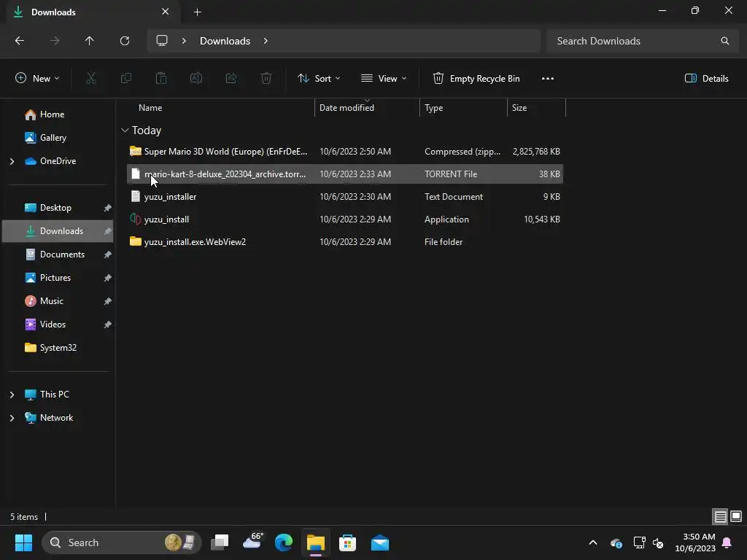Refresh the Downloads folder view
Screen dimensions: 747x560
[125, 41]
